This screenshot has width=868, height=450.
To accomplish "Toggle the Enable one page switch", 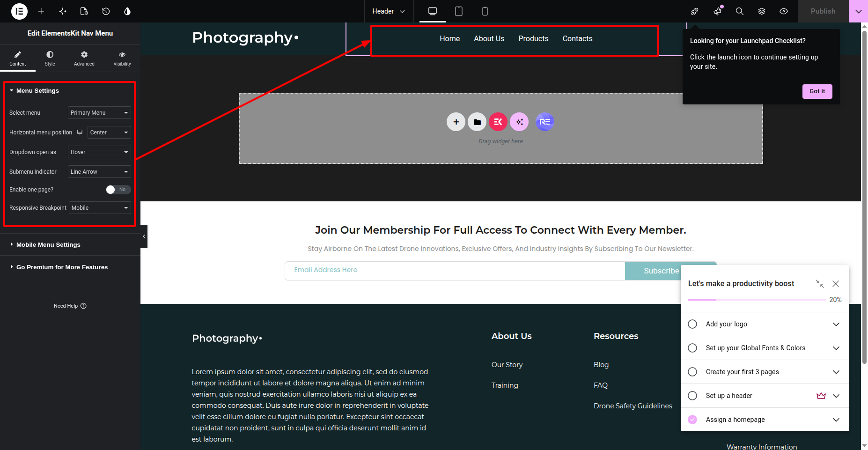I will coord(118,190).
